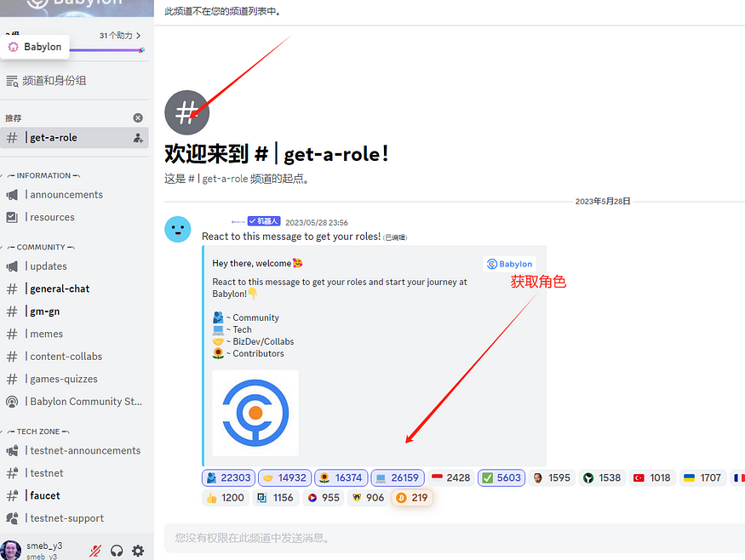Collapse the INFORMATION category

(x=43, y=175)
